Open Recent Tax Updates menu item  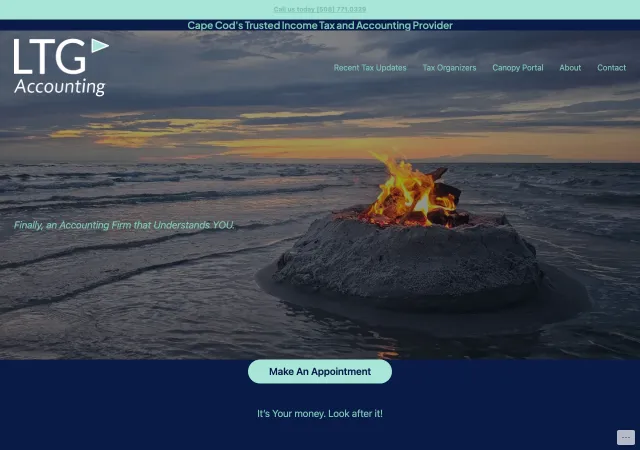point(370,68)
